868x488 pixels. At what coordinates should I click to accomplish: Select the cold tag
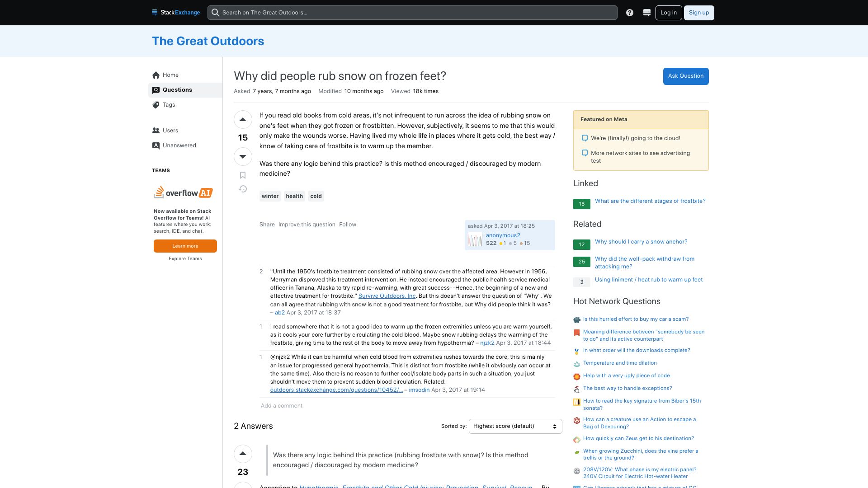tap(316, 196)
